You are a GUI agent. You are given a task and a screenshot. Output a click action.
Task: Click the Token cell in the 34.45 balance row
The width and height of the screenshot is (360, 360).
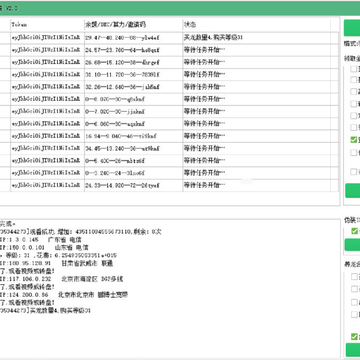[47, 149]
